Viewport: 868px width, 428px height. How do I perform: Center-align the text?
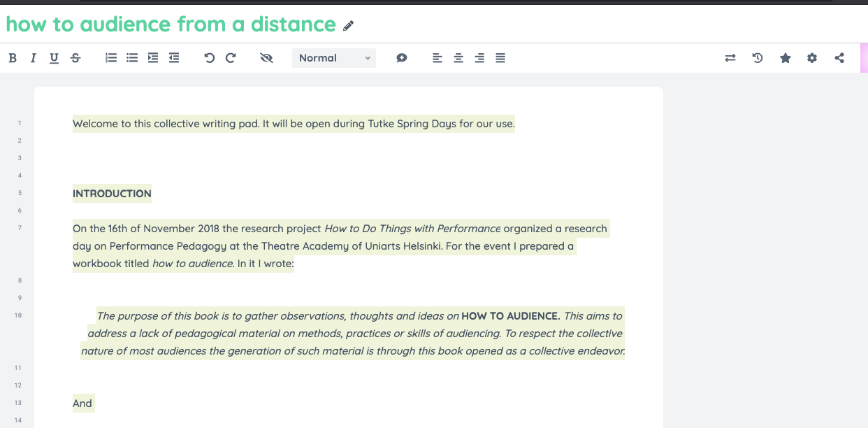[458, 58]
